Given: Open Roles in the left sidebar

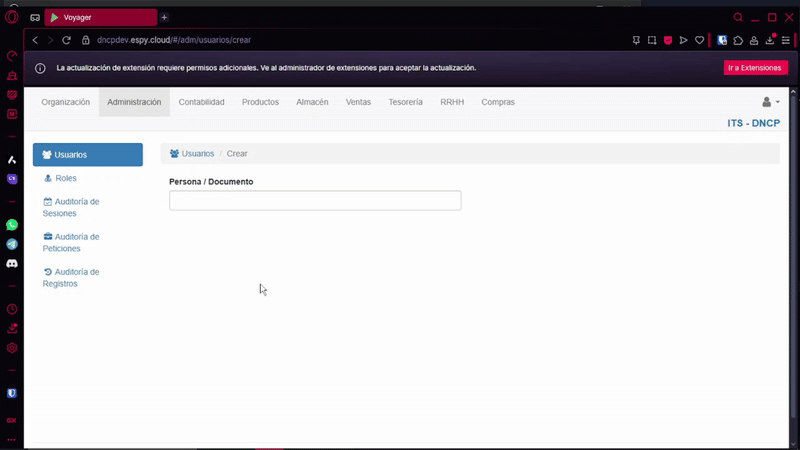Looking at the screenshot, I should pyautogui.click(x=65, y=178).
